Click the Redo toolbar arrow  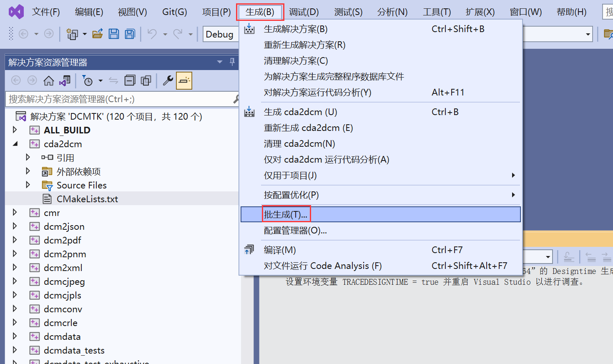(x=178, y=34)
